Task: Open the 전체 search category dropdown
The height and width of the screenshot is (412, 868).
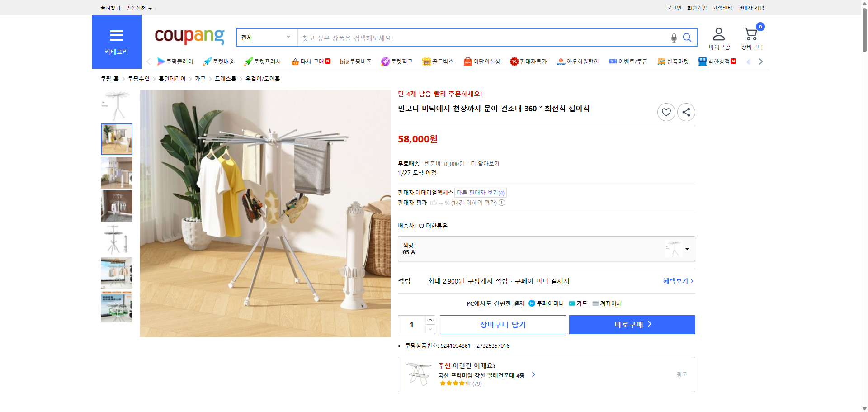Action: (266, 37)
